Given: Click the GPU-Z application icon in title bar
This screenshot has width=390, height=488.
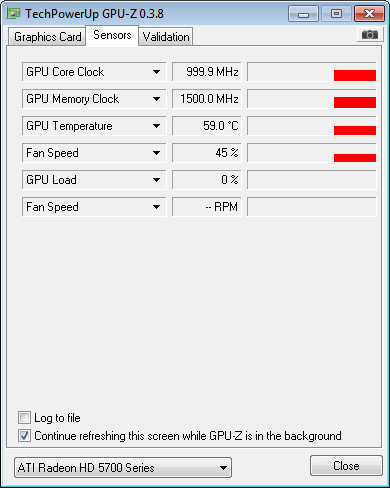Looking at the screenshot, I should tap(14, 14).
